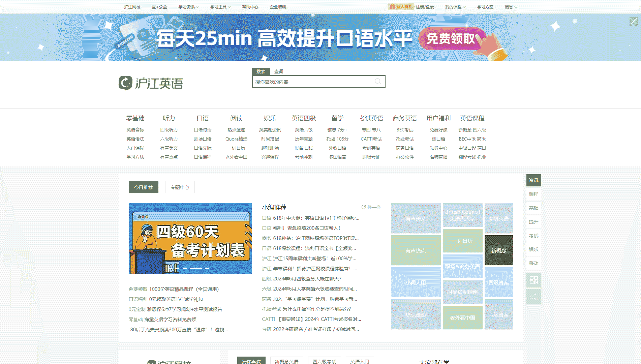Switch to the 今日推荐 tab
Image resolution: width=641 pixels, height=364 pixels.
pos(144,187)
